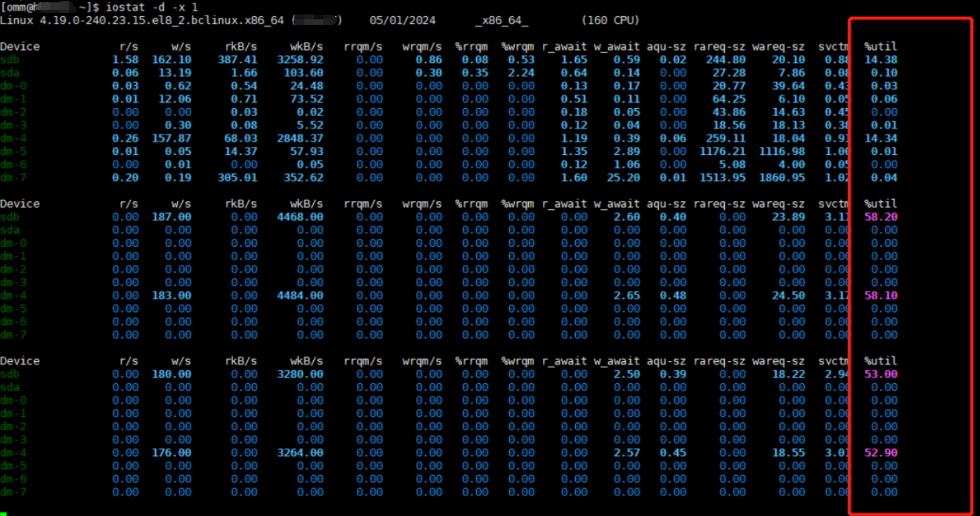Click the magenta %util value 58.20
980x516 pixels.
(x=881, y=217)
